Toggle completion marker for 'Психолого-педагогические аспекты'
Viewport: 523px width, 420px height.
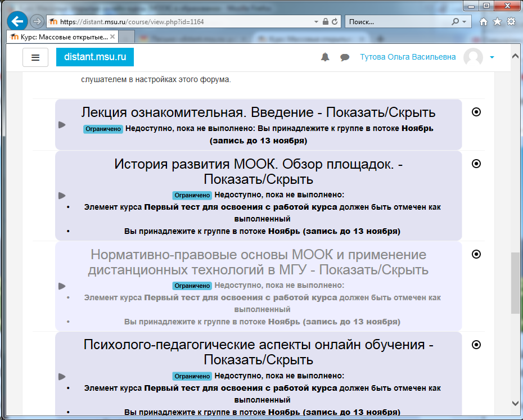476,344
